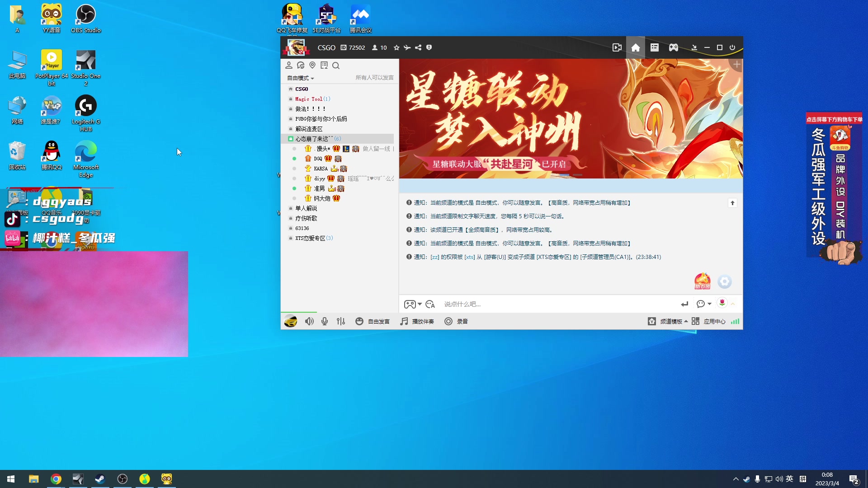The height and width of the screenshot is (488, 868).
Task: Report channel using shield exclamation icon
Action: click(x=429, y=47)
